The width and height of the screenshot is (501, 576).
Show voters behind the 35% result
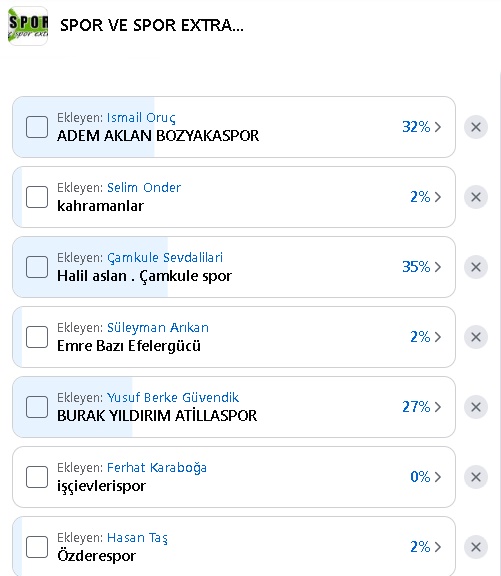tap(422, 267)
